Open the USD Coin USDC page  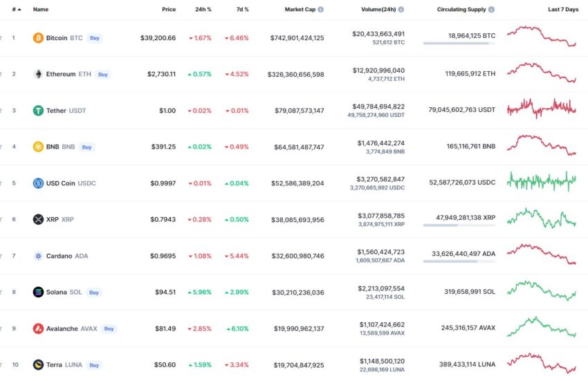point(71,183)
